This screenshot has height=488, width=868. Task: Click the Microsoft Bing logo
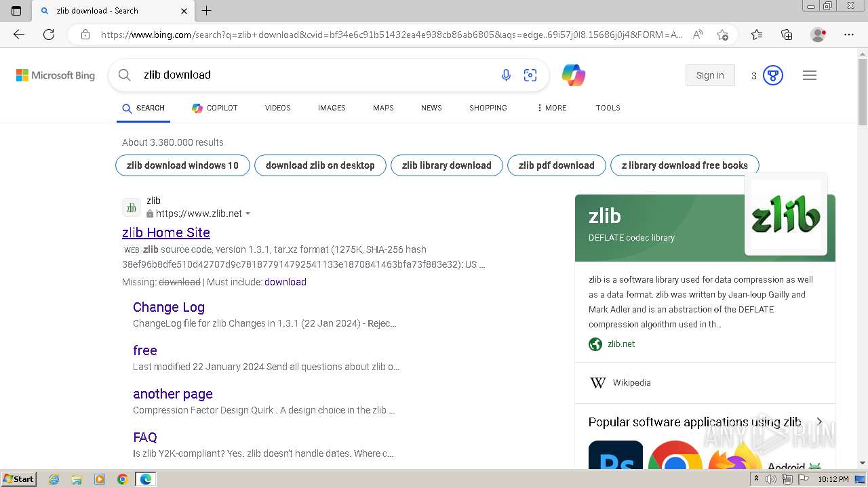coord(56,75)
